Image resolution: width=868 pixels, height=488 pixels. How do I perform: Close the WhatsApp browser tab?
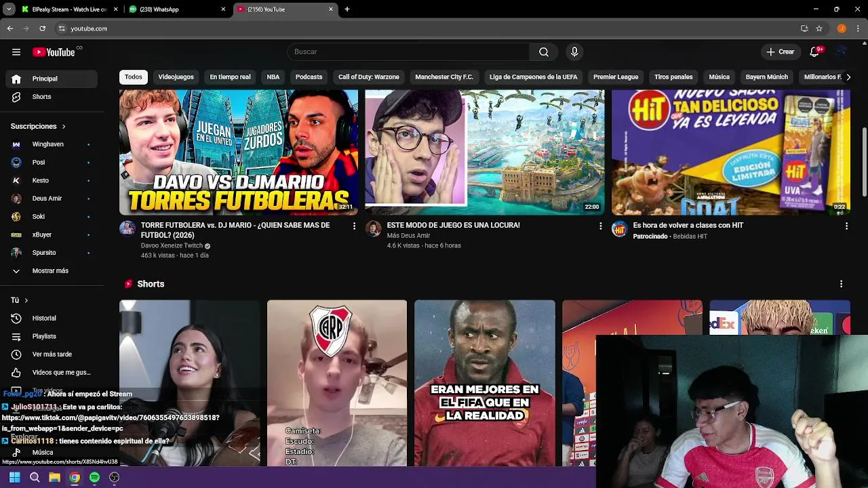click(x=223, y=9)
